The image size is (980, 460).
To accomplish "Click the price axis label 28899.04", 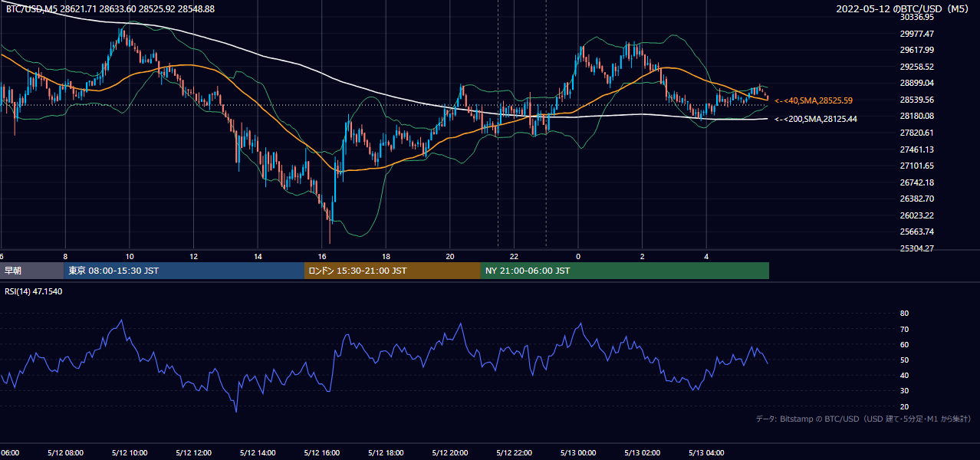I will [x=917, y=83].
